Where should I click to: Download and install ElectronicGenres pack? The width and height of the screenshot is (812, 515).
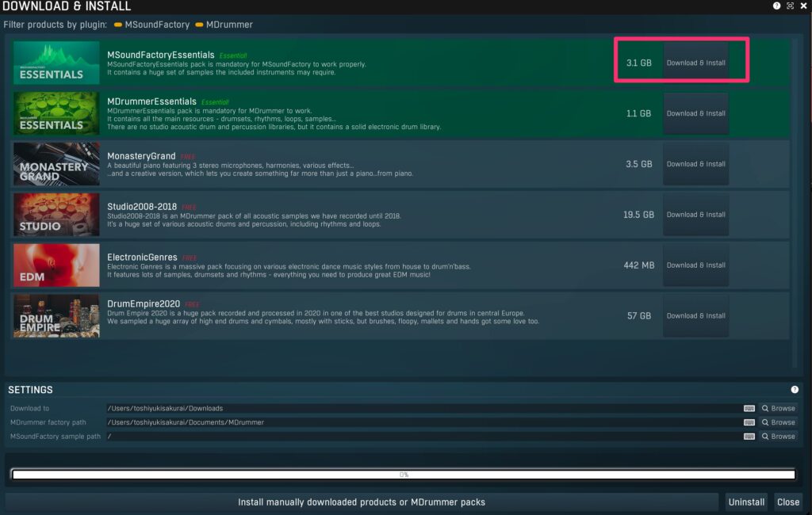[x=695, y=265]
